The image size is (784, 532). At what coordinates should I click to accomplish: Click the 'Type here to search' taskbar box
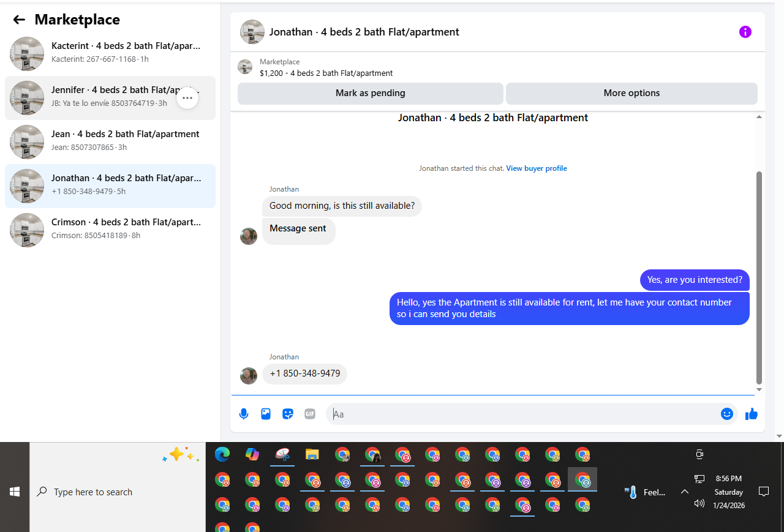[118, 492]
